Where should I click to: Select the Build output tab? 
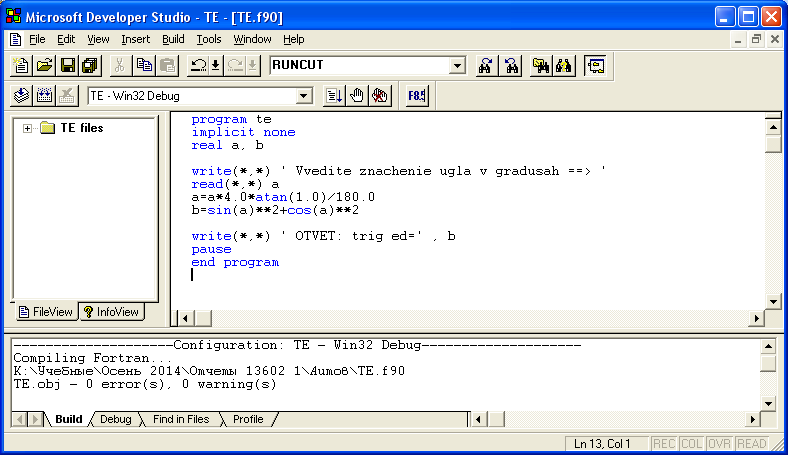(68, 419)
